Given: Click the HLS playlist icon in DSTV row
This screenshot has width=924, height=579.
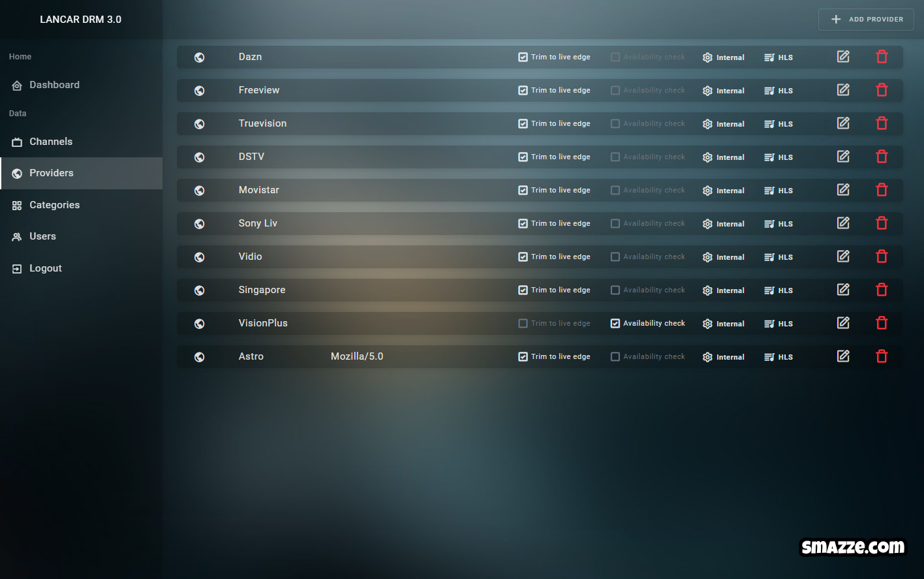Looking at the screenshot, I should [769, 157].
